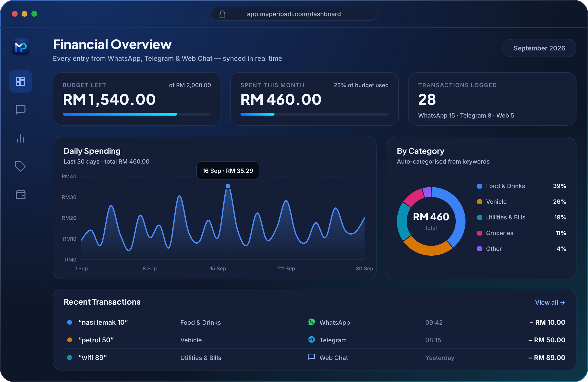Image resolution: width=588 pixels, height=382 pixels.
Task: Click the "of RM 2,000.00" label
Action: (x=190, y=85)
